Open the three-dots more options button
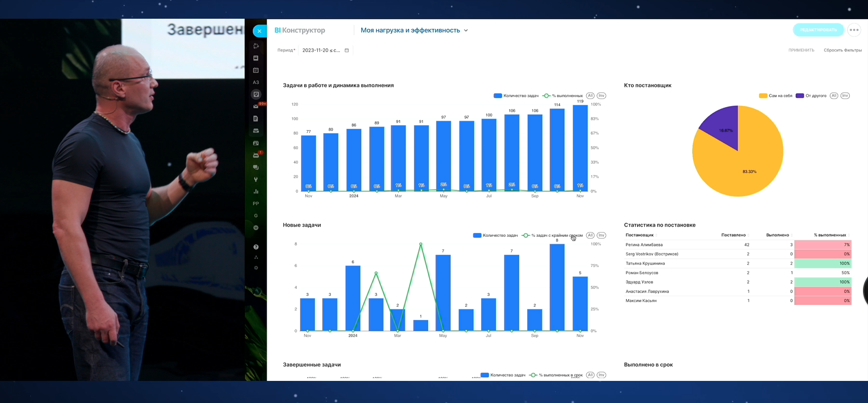 [x=854, y=30]
